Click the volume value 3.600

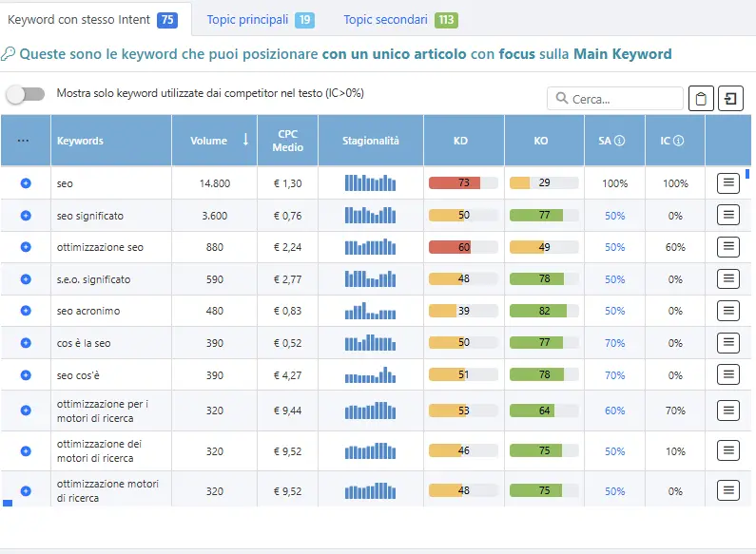[215, 216]
